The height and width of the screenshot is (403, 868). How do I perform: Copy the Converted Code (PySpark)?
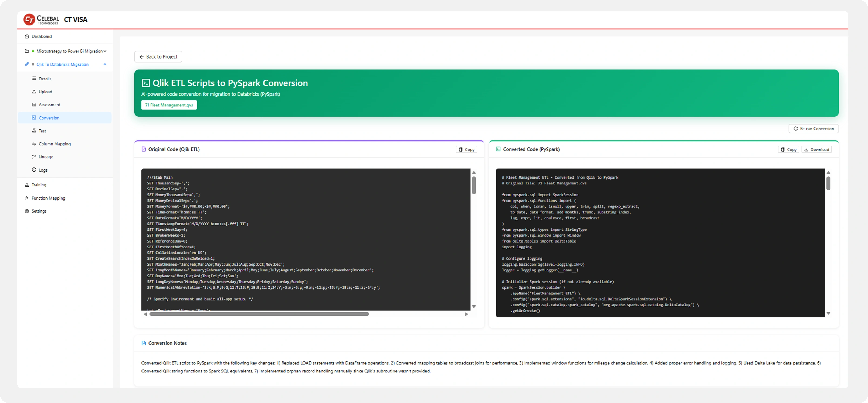(x=788, y=149)
